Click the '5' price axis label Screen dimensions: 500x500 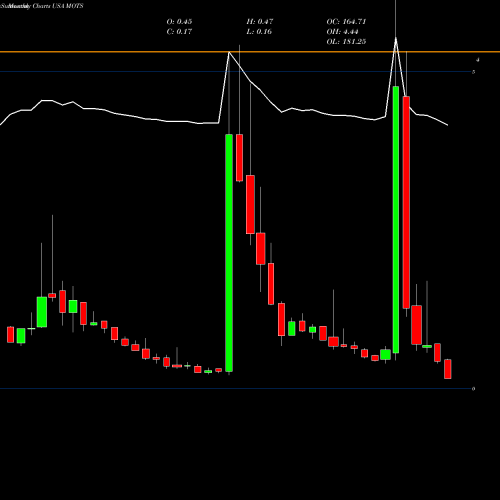tap(473, 72)
